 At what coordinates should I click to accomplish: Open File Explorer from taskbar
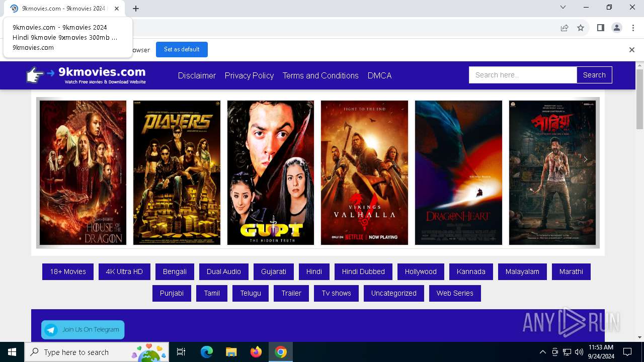(x=231, y=352)
